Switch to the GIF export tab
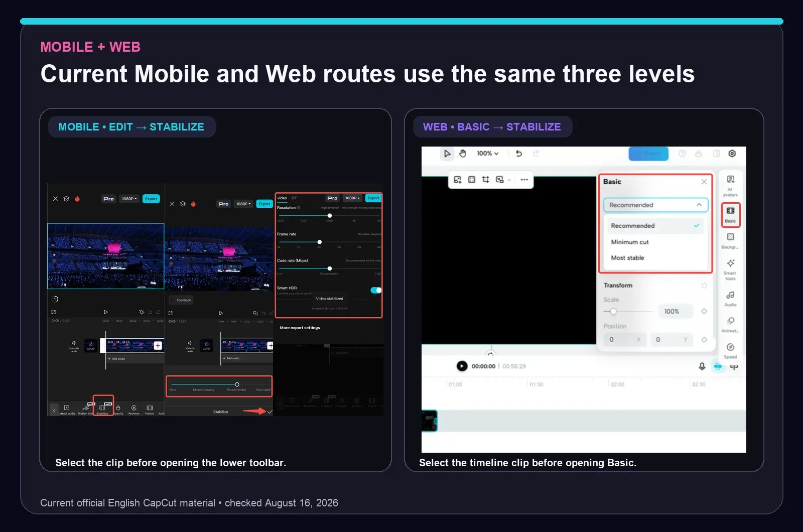This screenshot has height=532, width=803. coord(294,198)
